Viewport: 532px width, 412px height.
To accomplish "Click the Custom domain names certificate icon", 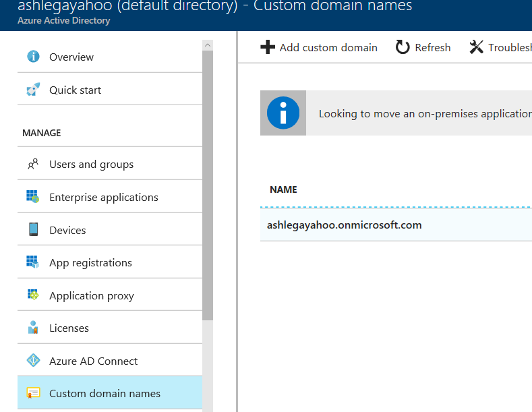I will pyautogui.click(x=33, y=393).
